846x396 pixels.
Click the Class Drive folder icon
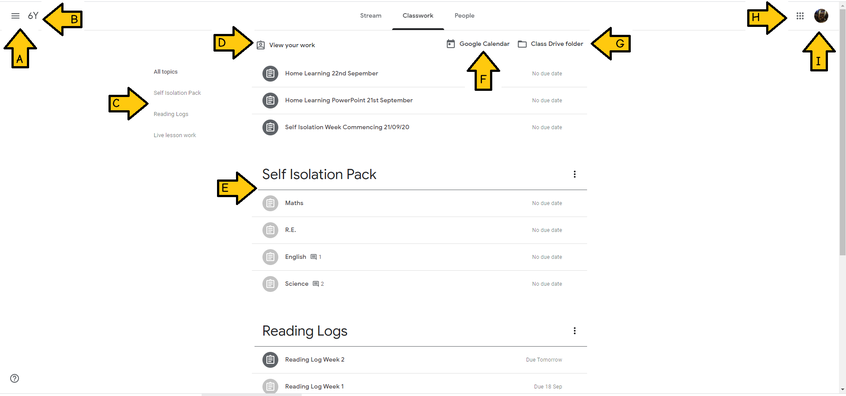point(522,44)
